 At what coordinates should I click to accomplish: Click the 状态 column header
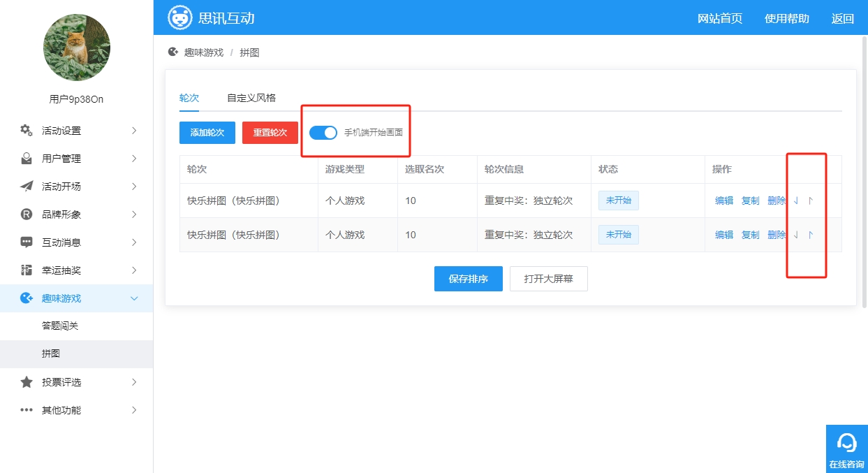pos(608,169)
